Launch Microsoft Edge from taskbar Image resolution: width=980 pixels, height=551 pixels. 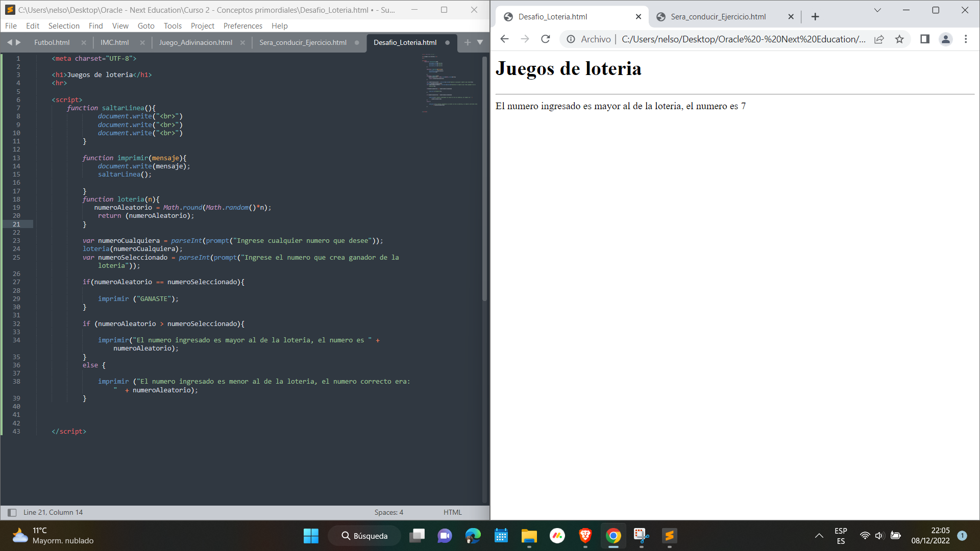tap(473, 536)
